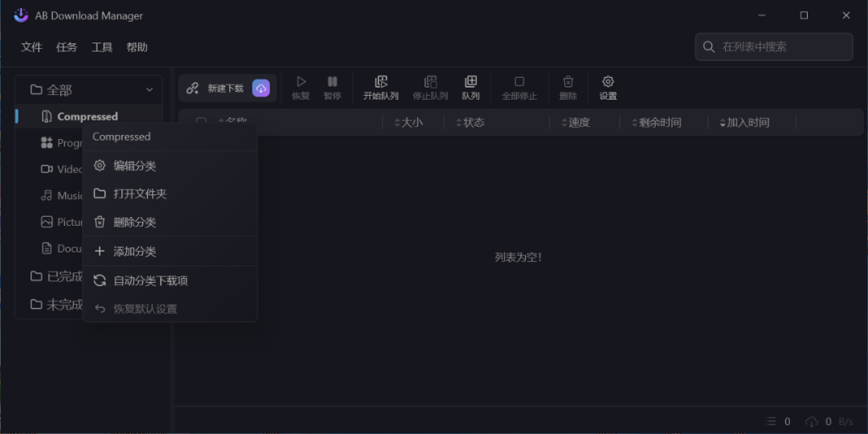Choose 添加分类 from context menu

[x=170, y=252]
